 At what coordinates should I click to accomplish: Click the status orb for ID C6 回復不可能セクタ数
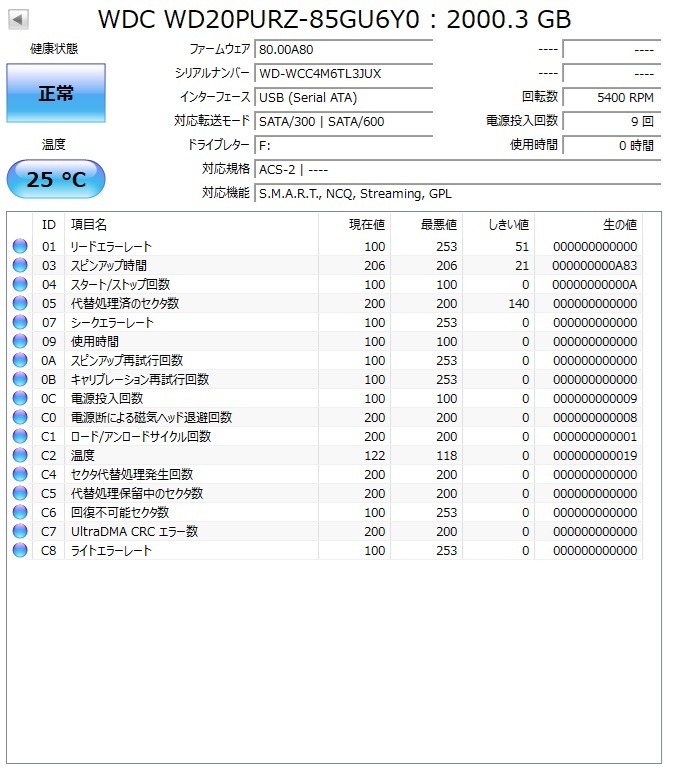click(x=20, y=512)
